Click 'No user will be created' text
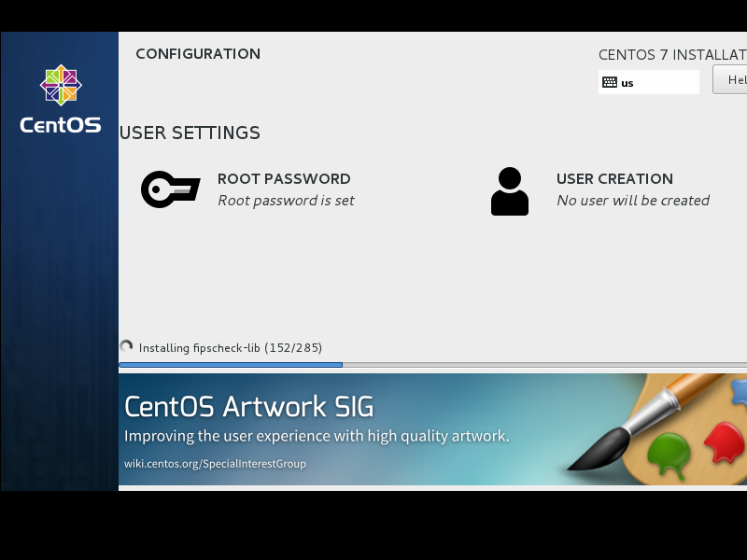This screenshot has width=747, height=560. coord(633,201)
